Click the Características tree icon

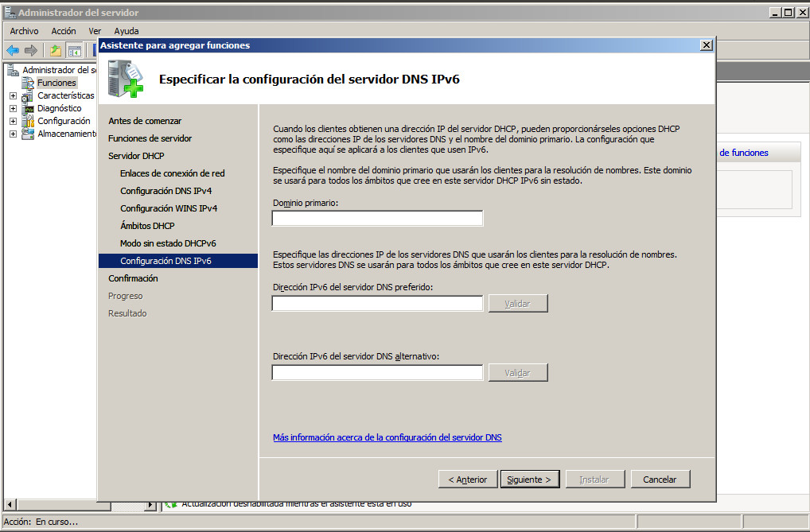28,95
